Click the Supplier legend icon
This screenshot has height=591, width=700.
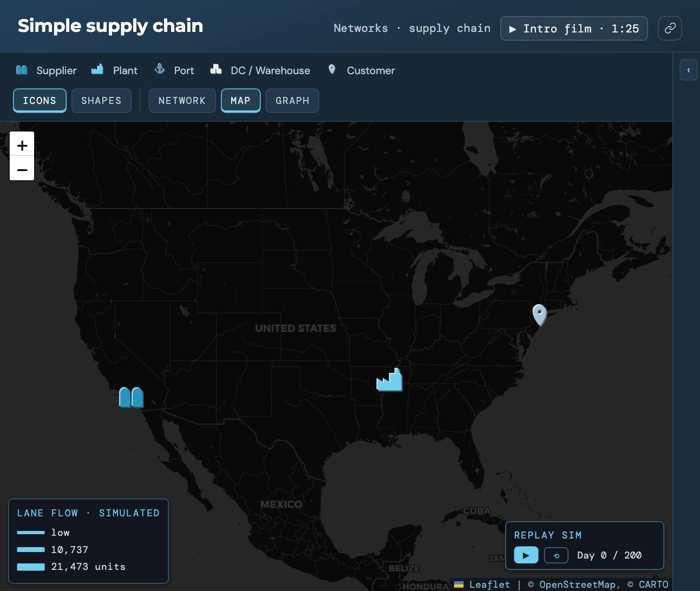tap(22, 70)
